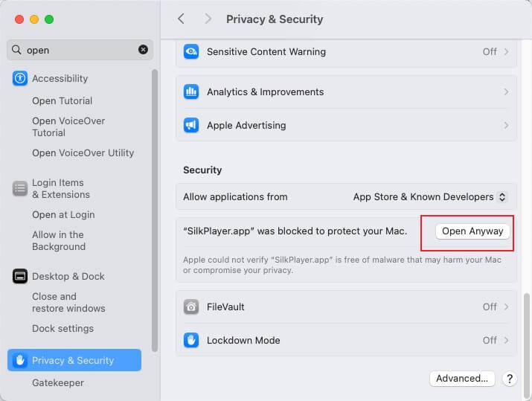Click the yellow minimize window button

point(34,19)
